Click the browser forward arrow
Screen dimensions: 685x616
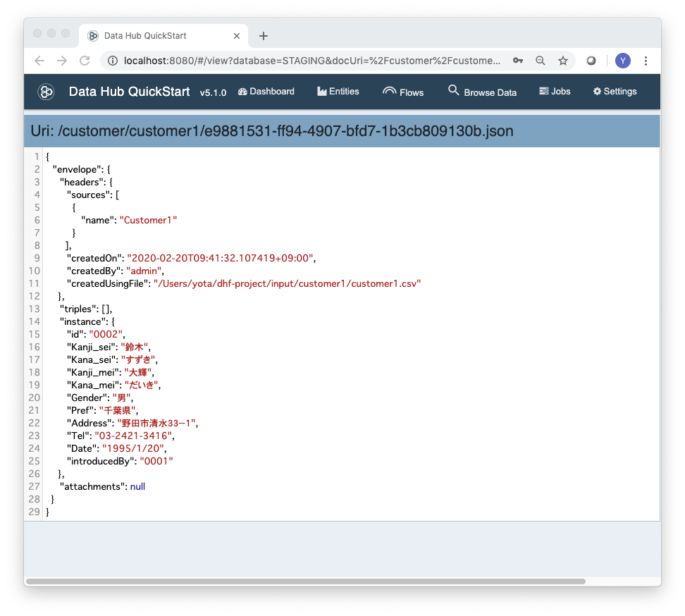[62, 61]
